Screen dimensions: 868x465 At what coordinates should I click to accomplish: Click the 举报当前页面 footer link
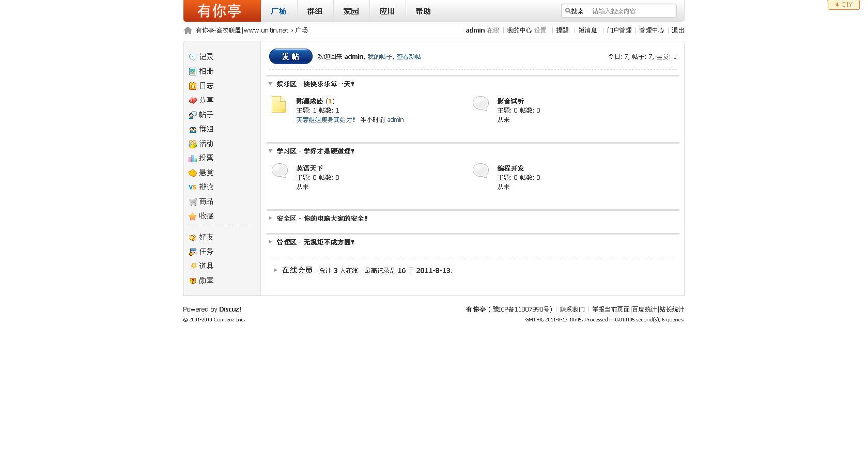(x=611, y=309)
